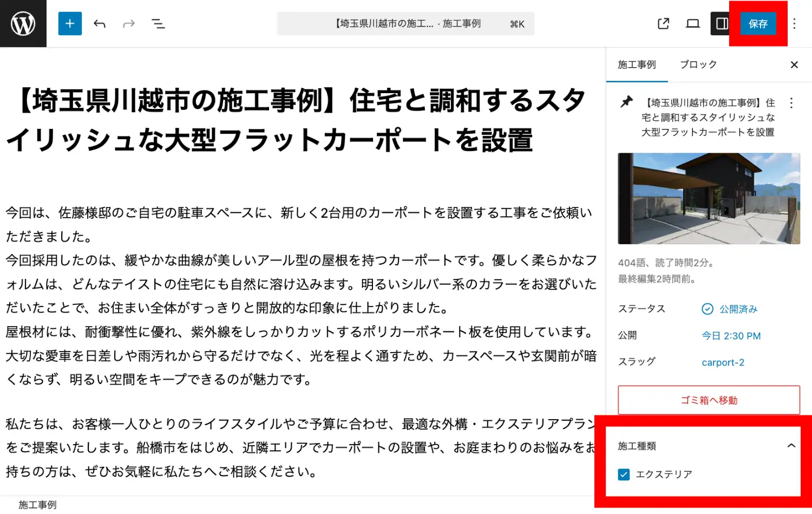Click the WordPress logo icon

click(23, 23)
